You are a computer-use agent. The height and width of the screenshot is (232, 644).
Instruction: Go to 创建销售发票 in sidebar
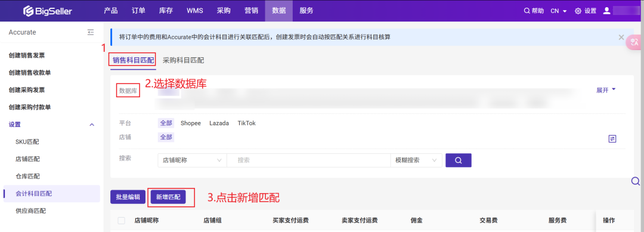[x=27, y=55]
